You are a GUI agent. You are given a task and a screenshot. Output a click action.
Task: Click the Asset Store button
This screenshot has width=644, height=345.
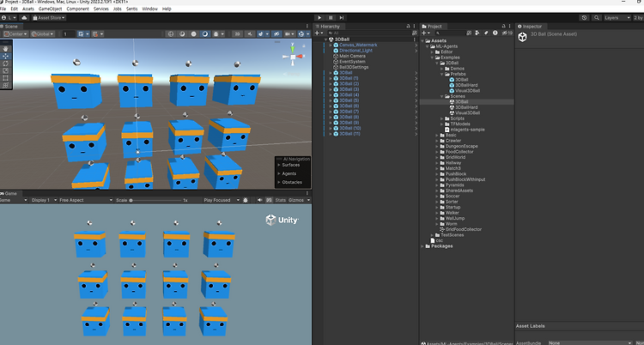point(49,18)
